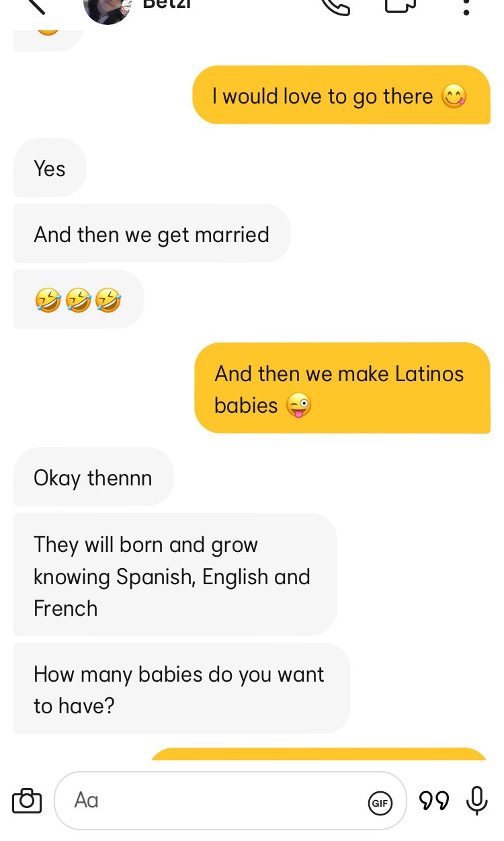Tap the message about Spanish, English and French
This screenshot has height=841, width=504.
pyautogui.click(x=175, y=575)
